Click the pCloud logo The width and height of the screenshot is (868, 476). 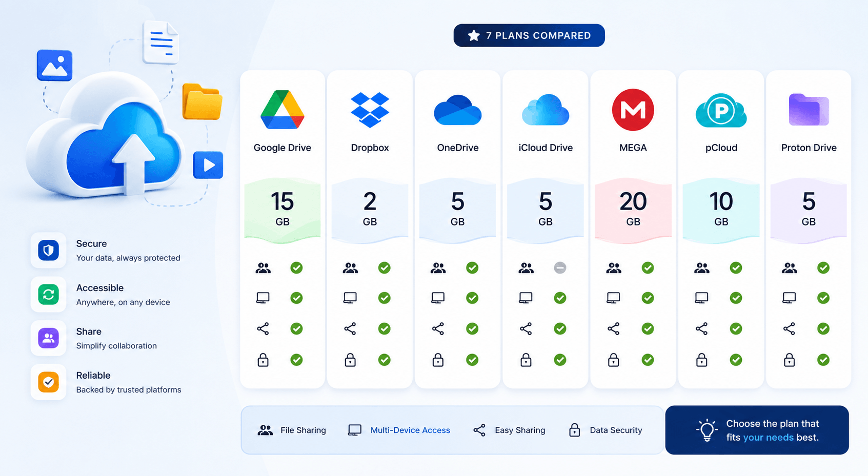(x=721, y=110)
